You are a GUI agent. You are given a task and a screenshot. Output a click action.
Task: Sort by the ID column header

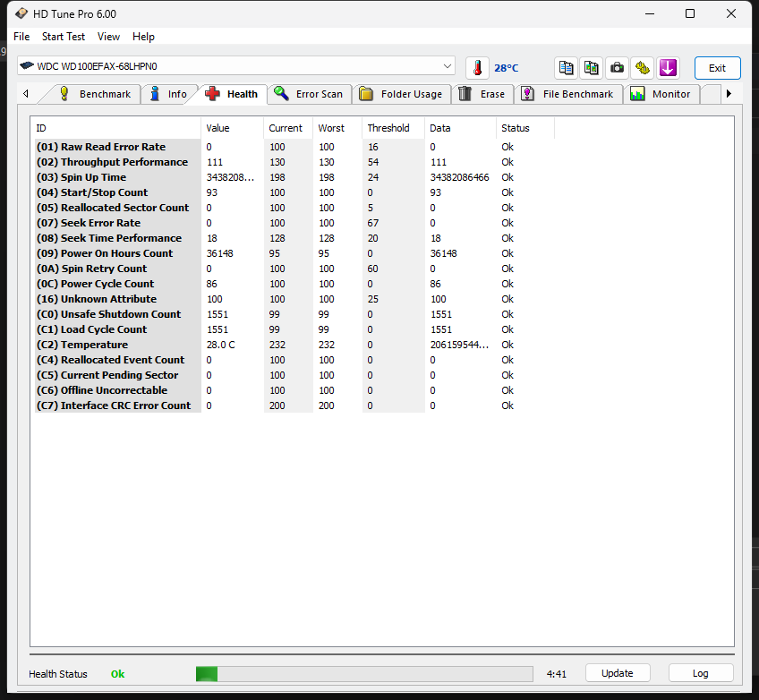click(115, 128)
